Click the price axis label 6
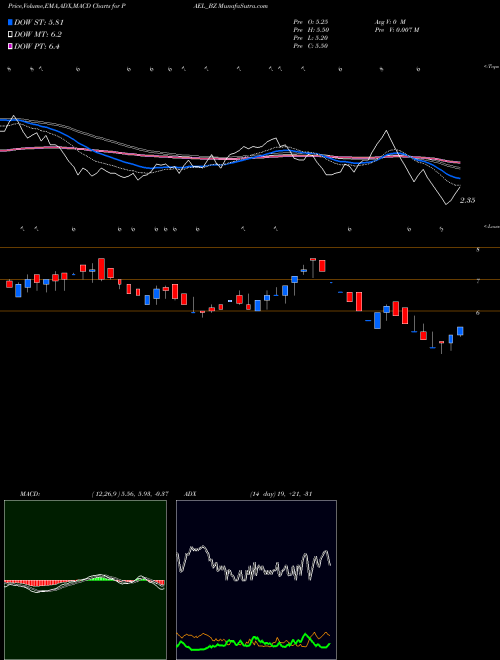 tap(478, 313)
